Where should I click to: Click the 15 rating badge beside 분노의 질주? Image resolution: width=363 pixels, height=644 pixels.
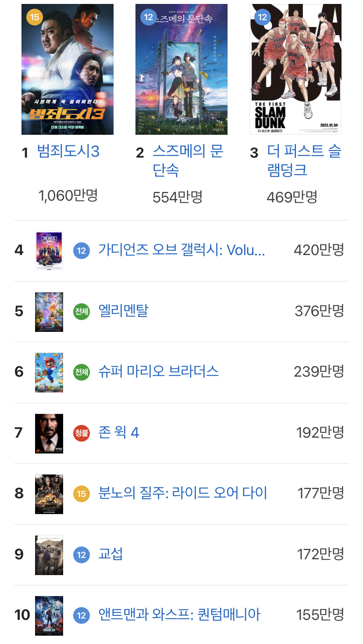(82, 494)
